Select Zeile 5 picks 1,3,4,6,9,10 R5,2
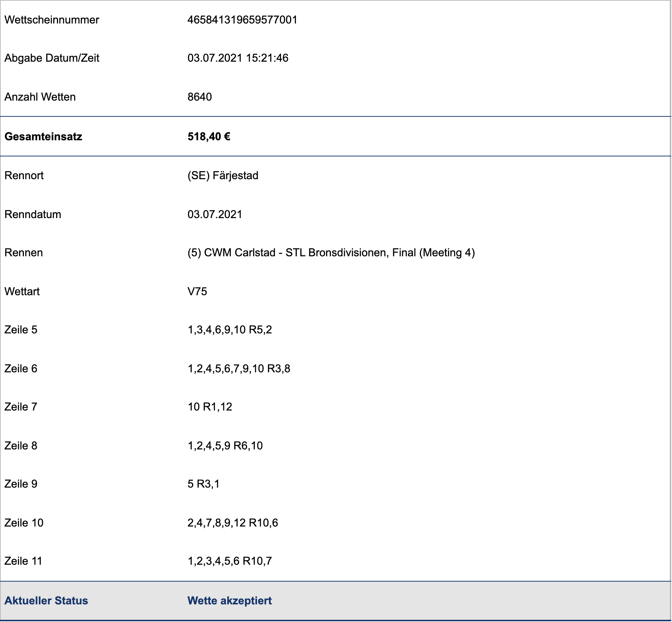Viewport: 672px width, 622px height. pos(230,330)
